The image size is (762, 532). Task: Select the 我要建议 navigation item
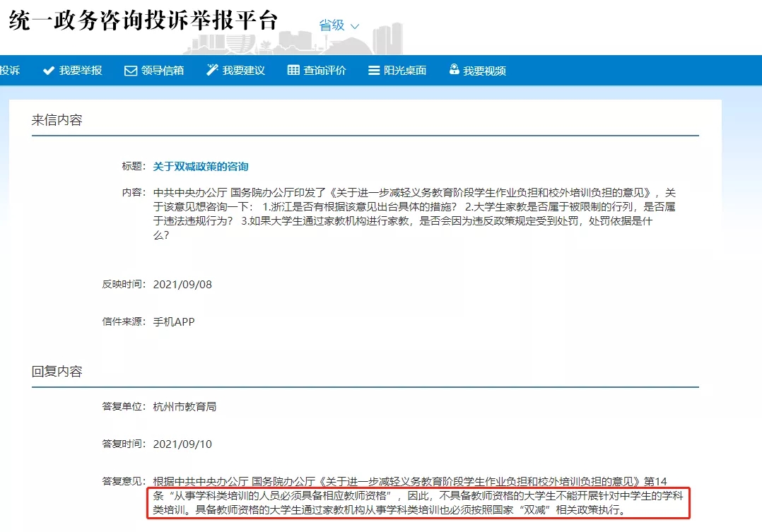point(235,71)
